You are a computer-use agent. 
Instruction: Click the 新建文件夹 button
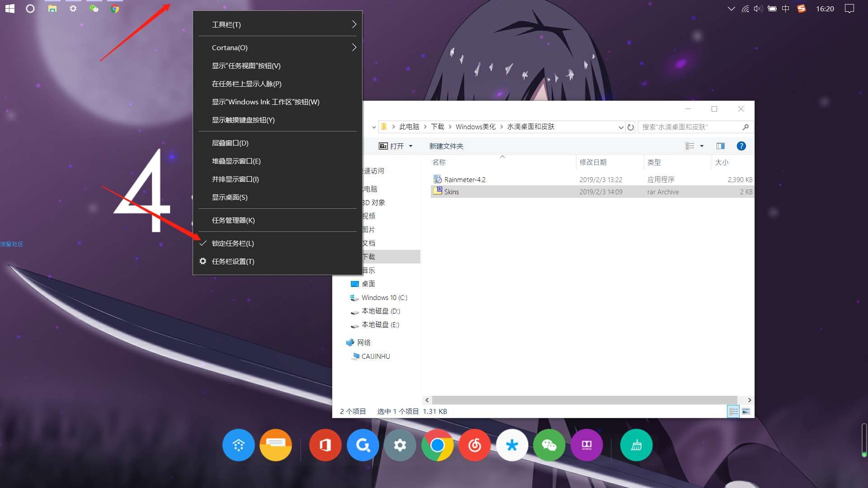tap(446, 146)
